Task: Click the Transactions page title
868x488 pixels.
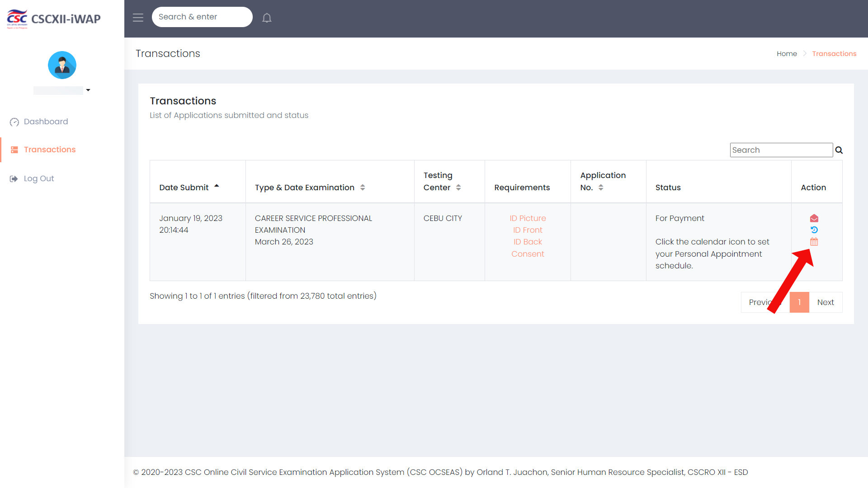Action: pos(168,53)
